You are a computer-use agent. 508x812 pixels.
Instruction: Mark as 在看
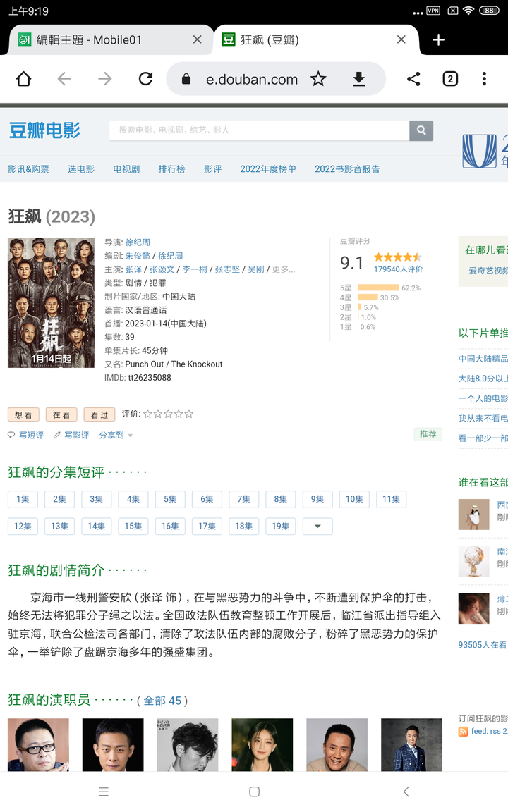[x=61, y=414]
